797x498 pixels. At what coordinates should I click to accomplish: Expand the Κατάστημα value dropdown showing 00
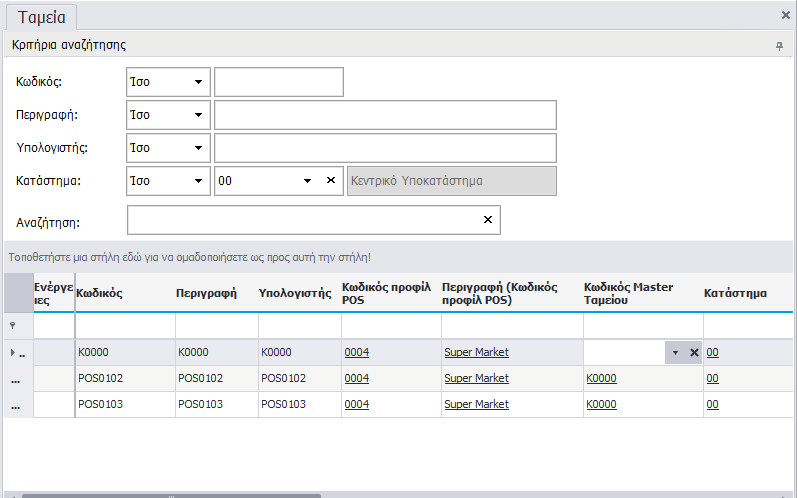click(x=308, y=181)
